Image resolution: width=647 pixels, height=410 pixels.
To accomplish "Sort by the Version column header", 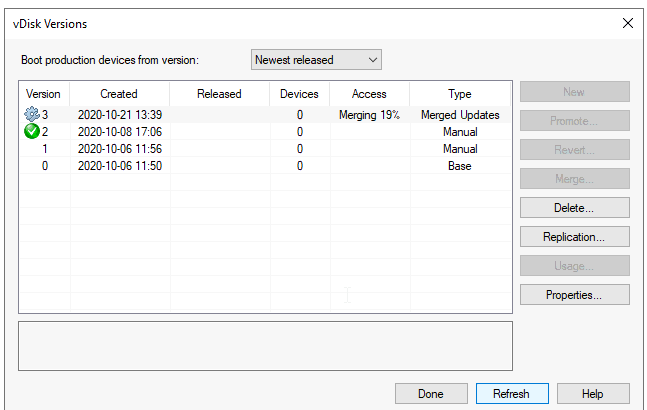I will 44,94.
